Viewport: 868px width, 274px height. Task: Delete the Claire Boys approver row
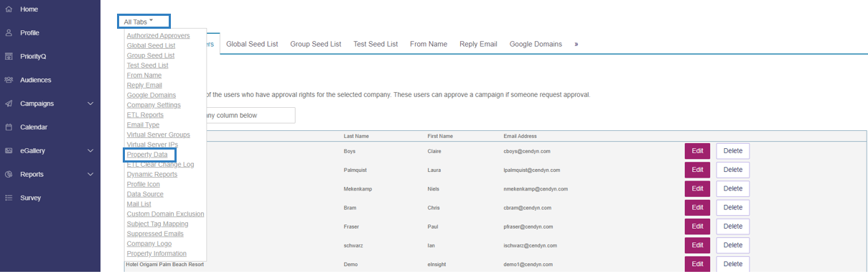pyautogui.click(x=732, y=151)
